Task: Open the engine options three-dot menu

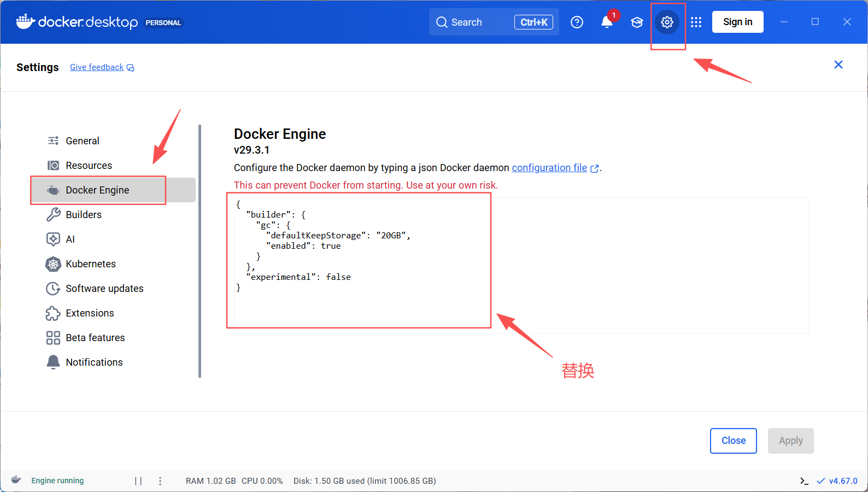Action: (160, 481)
